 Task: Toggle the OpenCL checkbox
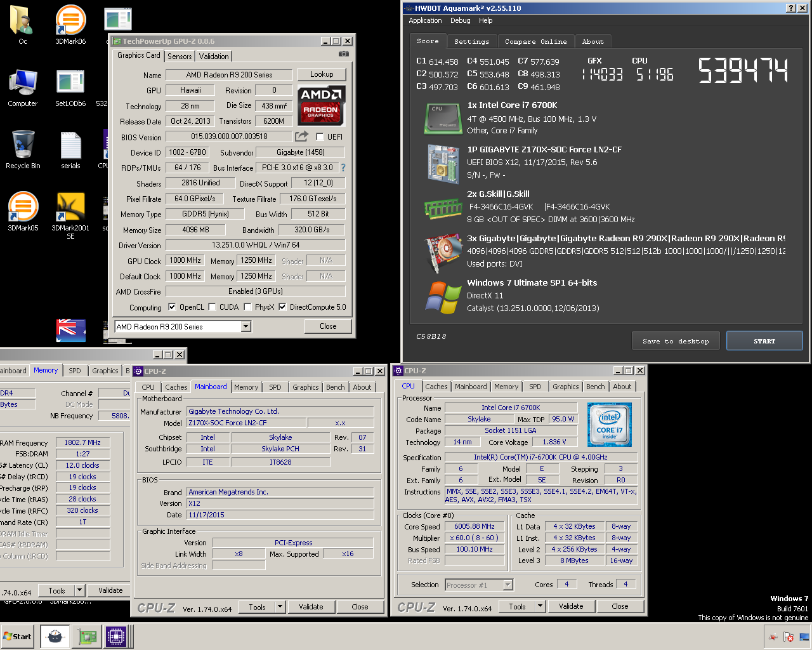point(172,307)
